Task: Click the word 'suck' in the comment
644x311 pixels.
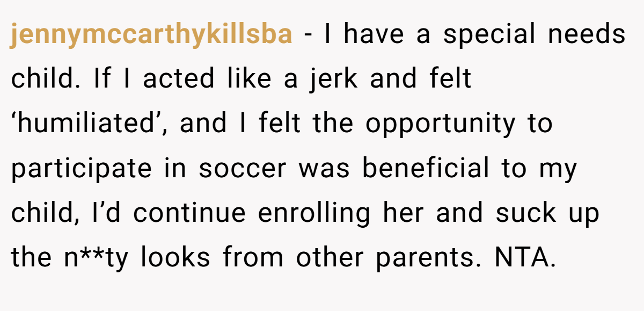Action: 526,213
